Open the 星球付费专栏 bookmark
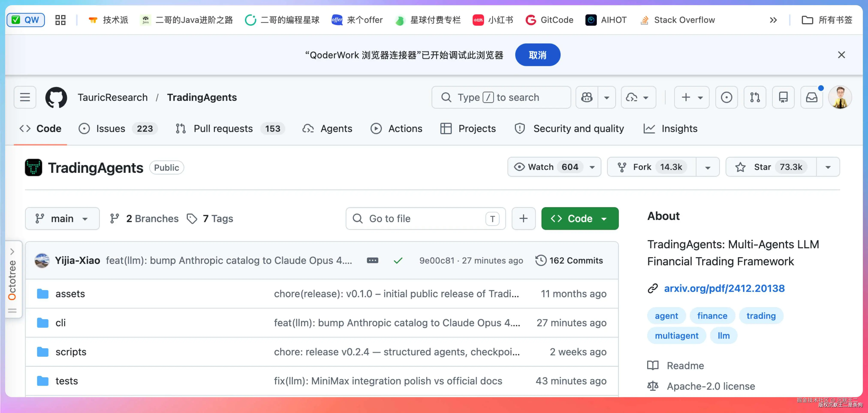 (x=428, y=20)
